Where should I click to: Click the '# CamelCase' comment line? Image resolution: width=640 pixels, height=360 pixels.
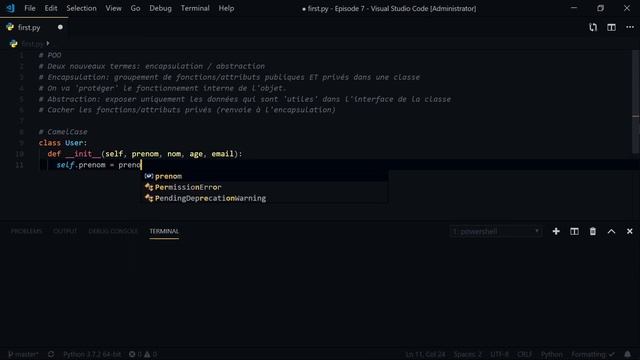pos(63,132)
